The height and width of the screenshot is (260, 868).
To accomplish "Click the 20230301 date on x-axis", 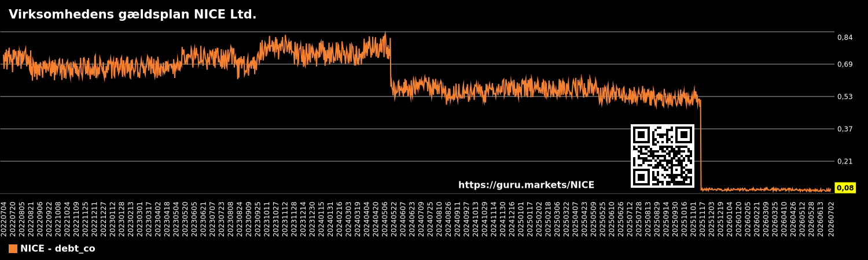I will 139,218.
